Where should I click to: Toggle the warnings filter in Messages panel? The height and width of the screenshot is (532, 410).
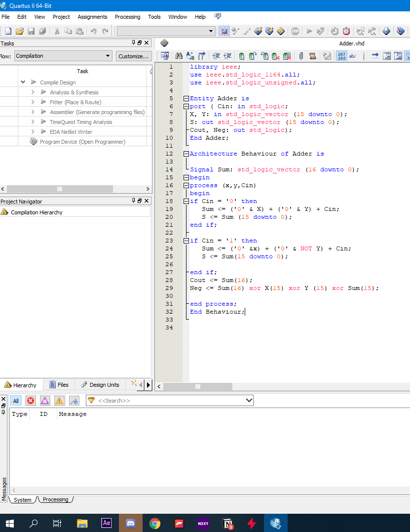point(58,401)
